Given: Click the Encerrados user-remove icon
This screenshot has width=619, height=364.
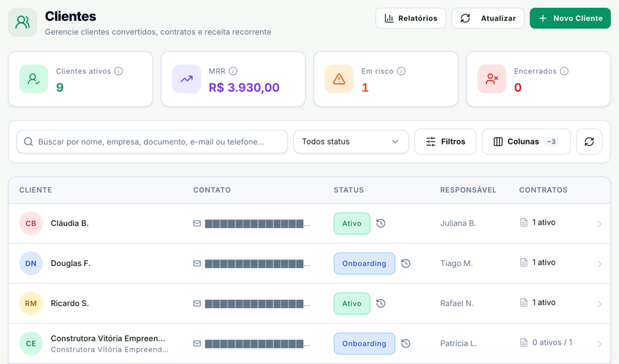Looking at the screenshot, I should click(x=491, y=79).
